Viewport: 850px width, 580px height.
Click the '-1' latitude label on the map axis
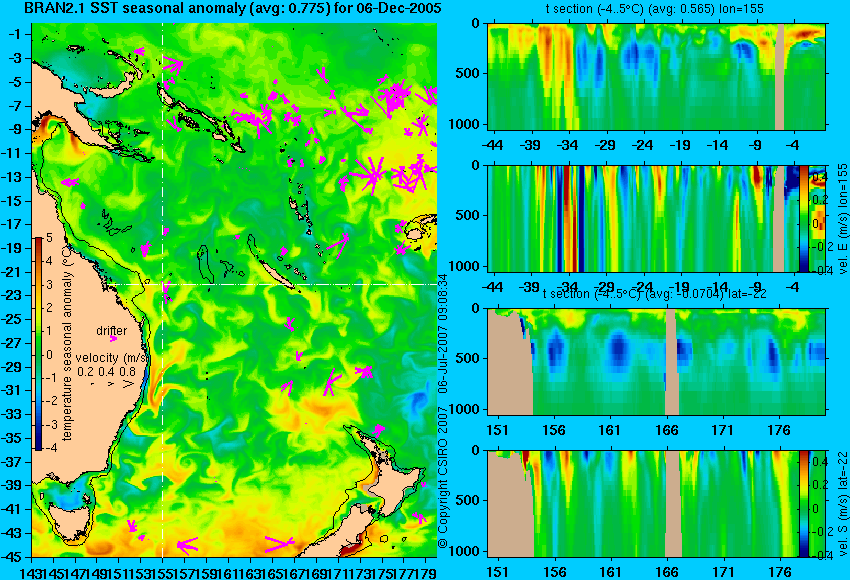[x=15, y=34]
